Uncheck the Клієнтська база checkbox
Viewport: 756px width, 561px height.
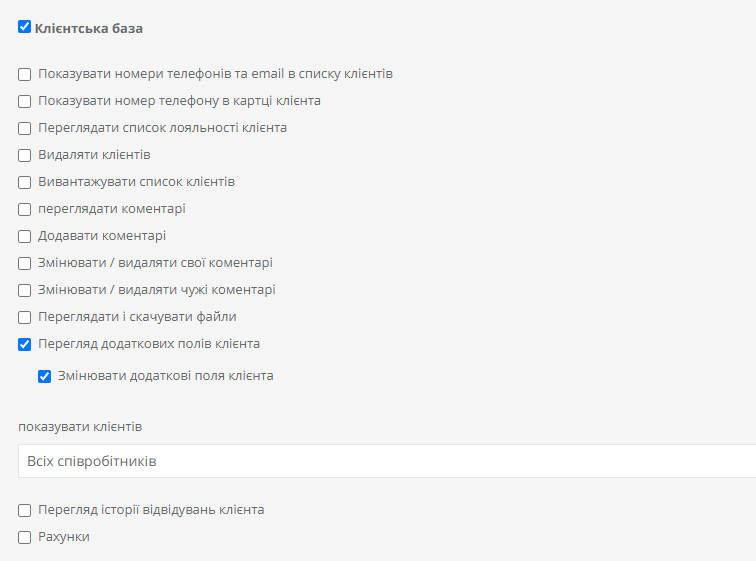pos(25,27)
